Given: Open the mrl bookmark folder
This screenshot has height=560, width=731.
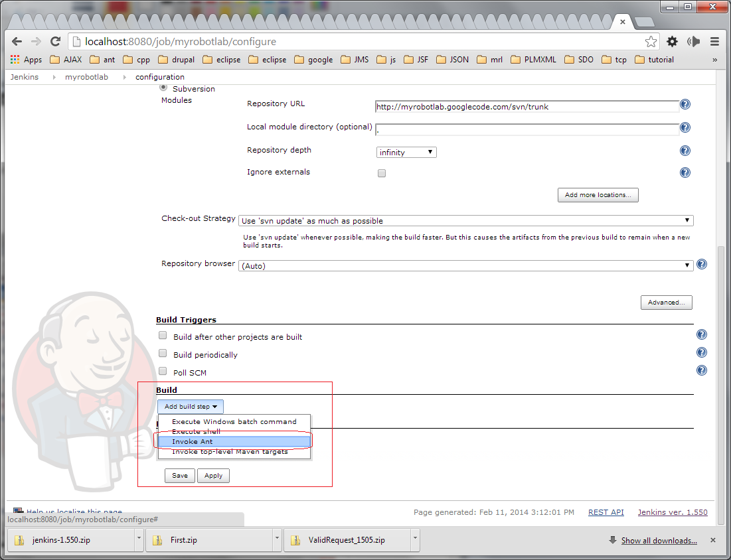Looking at the screenshot, I should pos(489,60).
